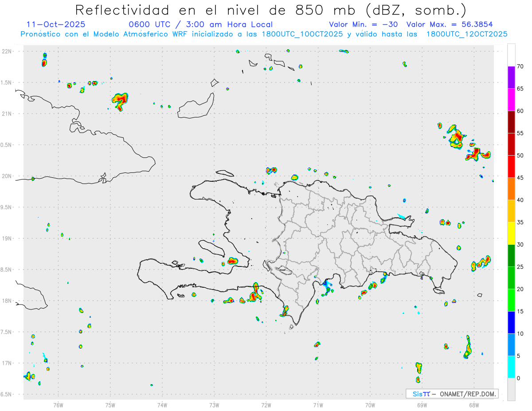Click the "65" colorbar value label
532x411 pixels.
tap(520, 89)
